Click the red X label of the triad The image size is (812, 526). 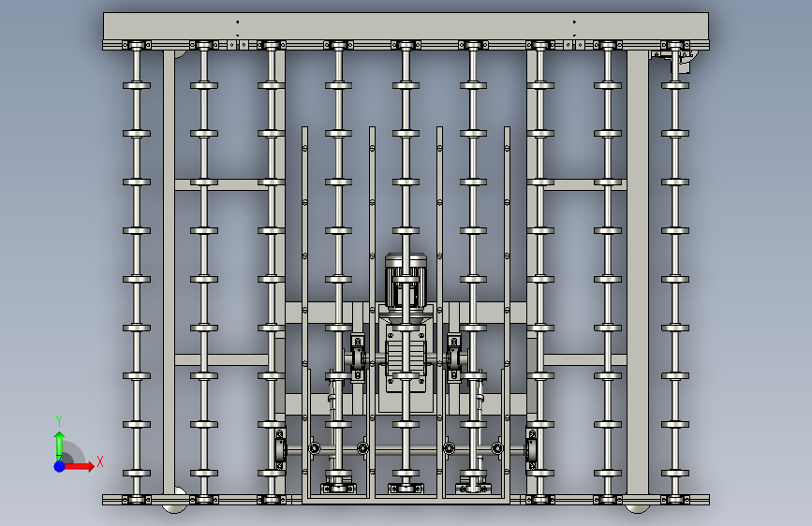tap(100, 461)
